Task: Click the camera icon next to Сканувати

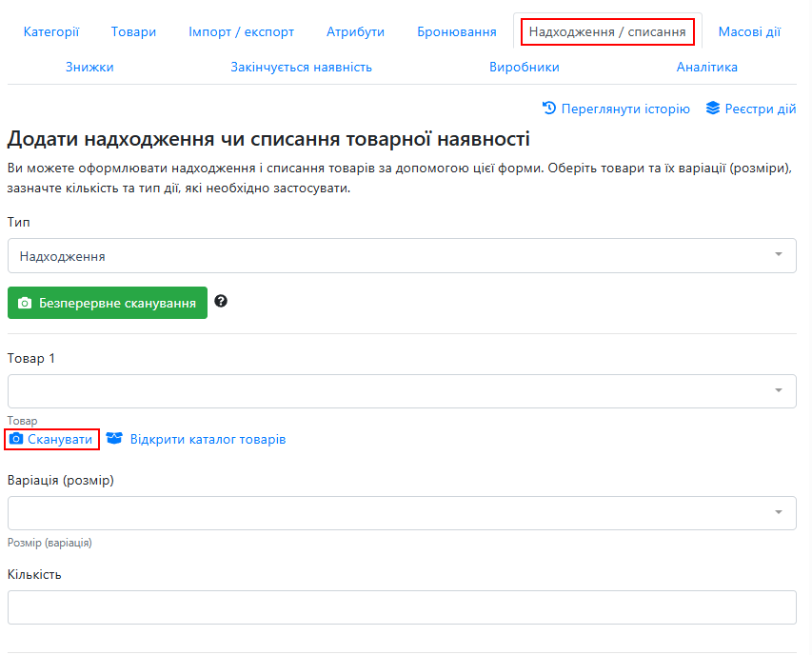Action: coord(16,439)
